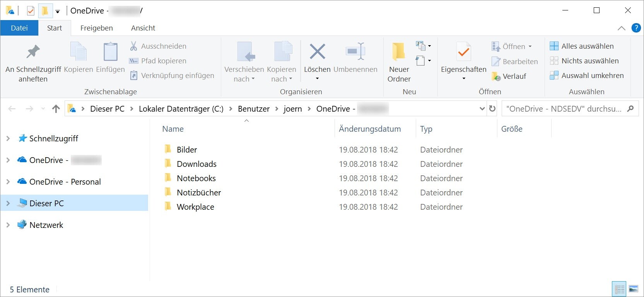Expand the Netzwerk tree node
This screenshot has width=644, height=297.
point(8,225)
